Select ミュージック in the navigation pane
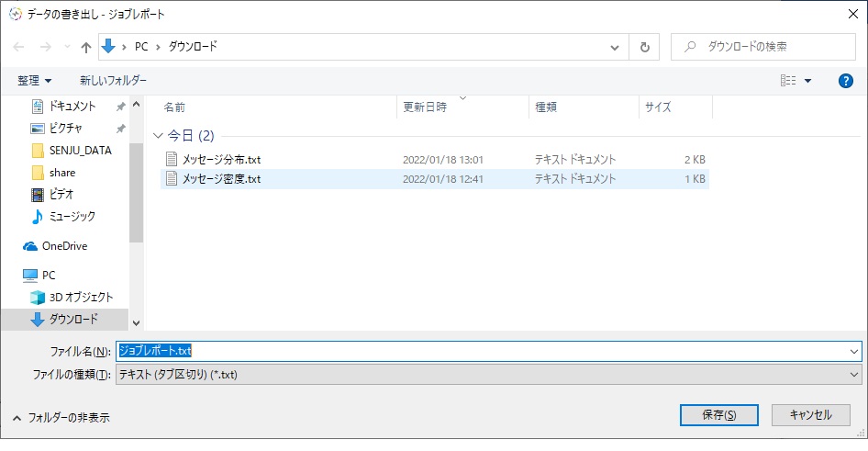868x451 pixels. point(72,216)
